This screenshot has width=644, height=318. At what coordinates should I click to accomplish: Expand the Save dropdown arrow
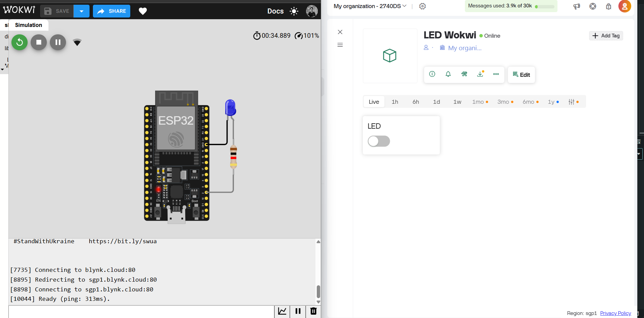81,11
